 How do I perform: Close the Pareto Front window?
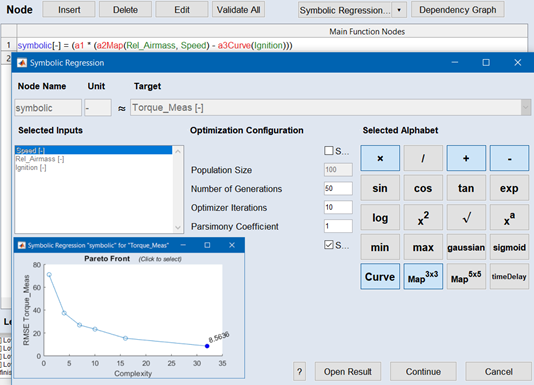pyautogui.click(x=232, y=245)
